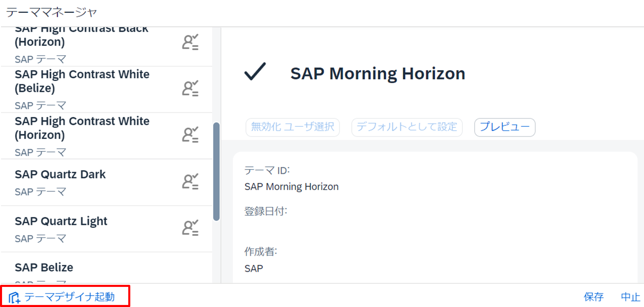The width and height of the screenshot is (644, 307).
Task: Click the デフォルトとして設定 button
Action: click(x=407, y=127)
